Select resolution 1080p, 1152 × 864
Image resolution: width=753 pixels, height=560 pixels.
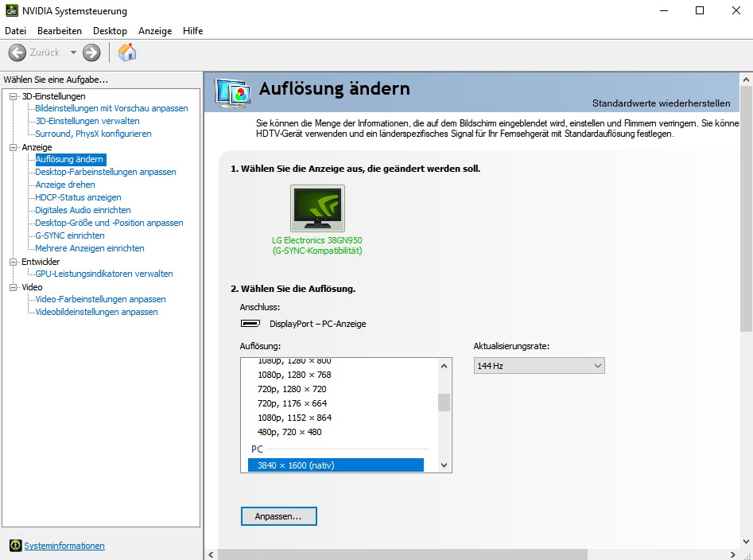click(x=294, y=418)
